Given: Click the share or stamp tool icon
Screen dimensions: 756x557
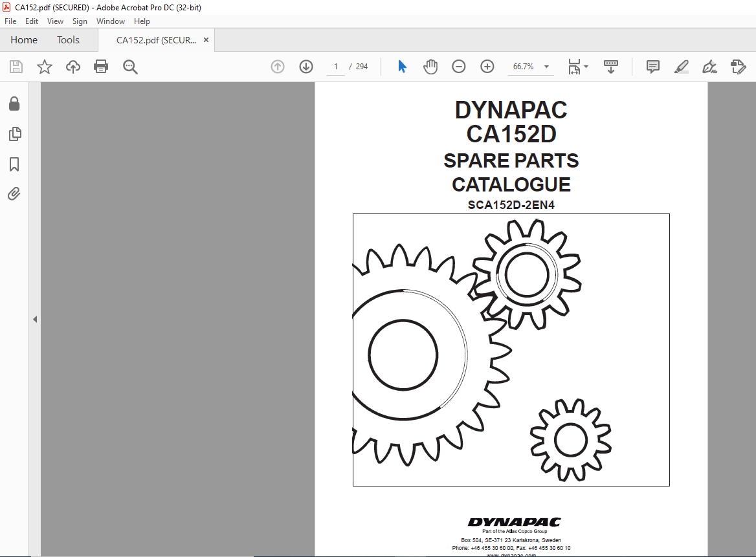Looking at the screenshot, I should (x=738, y=67).
